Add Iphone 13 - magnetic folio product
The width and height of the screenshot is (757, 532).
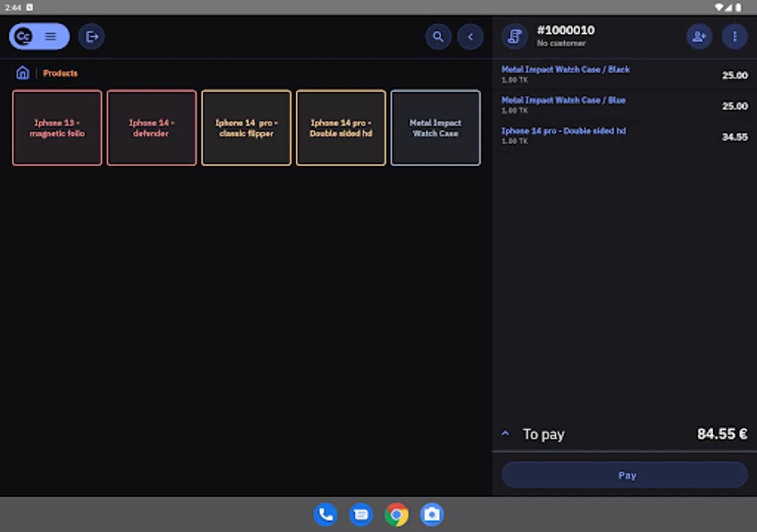[x=57, y=128]
